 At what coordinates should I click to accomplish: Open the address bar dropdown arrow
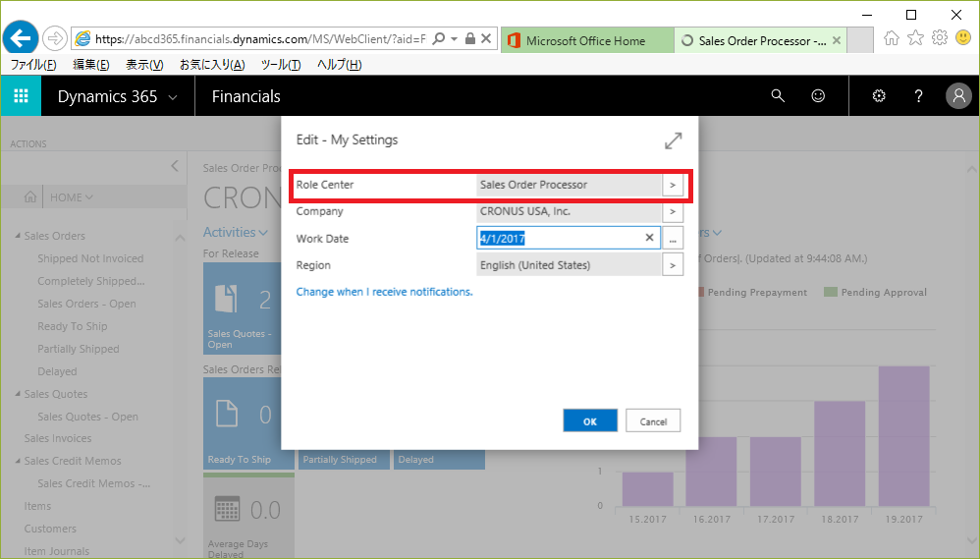pyautogui.click(x=455, y=38)
